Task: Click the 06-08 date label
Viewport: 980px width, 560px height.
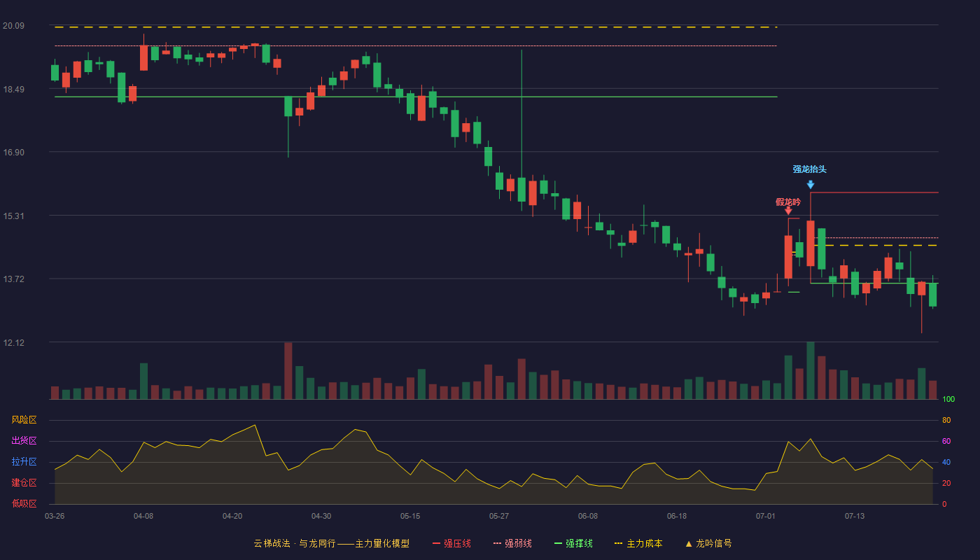Action: tap(588, 516)
